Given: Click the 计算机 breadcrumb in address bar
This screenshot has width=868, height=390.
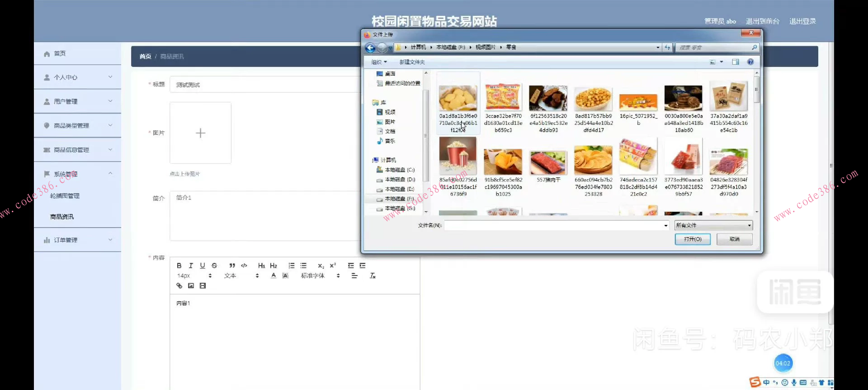Looking at the screenshot, I should pyautogui.click(x=418, y=48).
